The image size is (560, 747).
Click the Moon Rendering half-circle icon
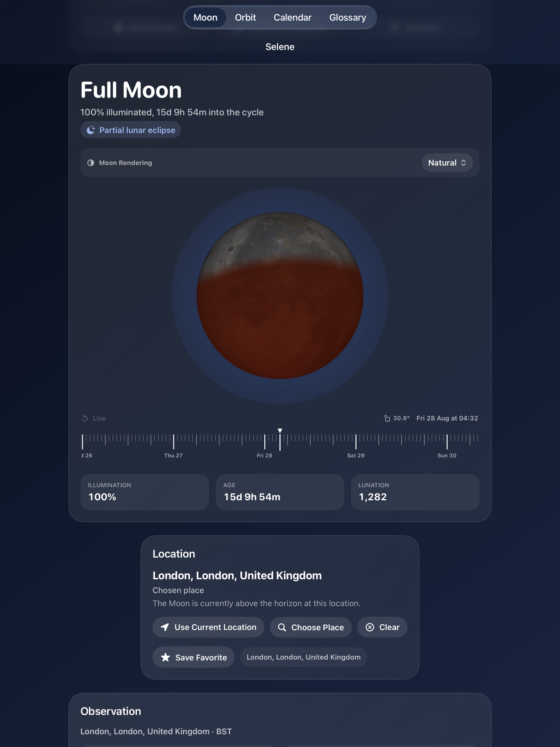(x=91, y=163)
